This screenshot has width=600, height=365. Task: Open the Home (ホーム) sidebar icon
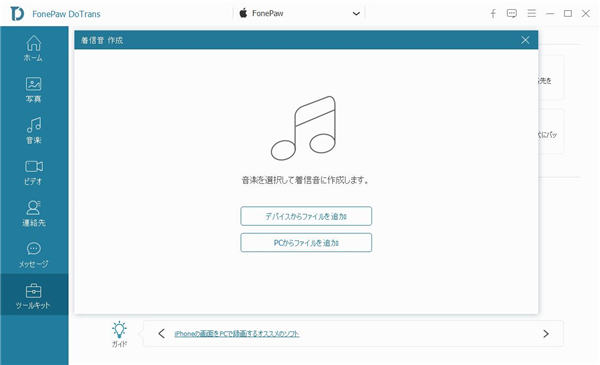point(34,48)
